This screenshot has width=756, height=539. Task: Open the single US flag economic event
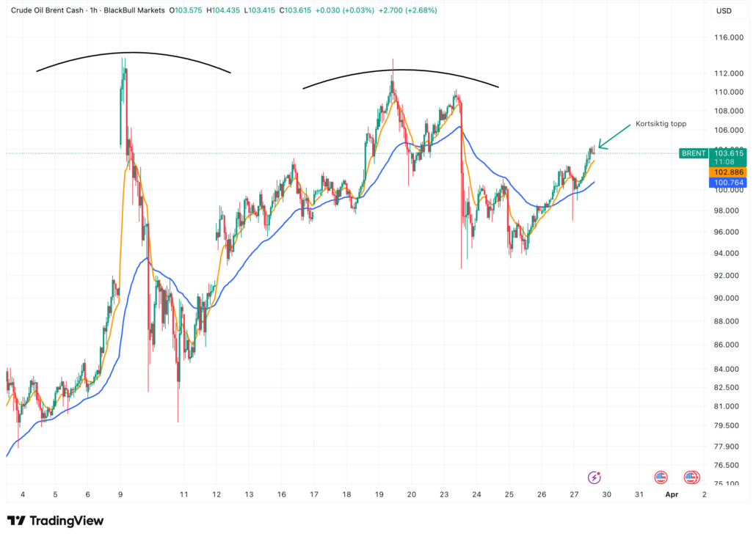pyautogui.click(x=661, y=477)
